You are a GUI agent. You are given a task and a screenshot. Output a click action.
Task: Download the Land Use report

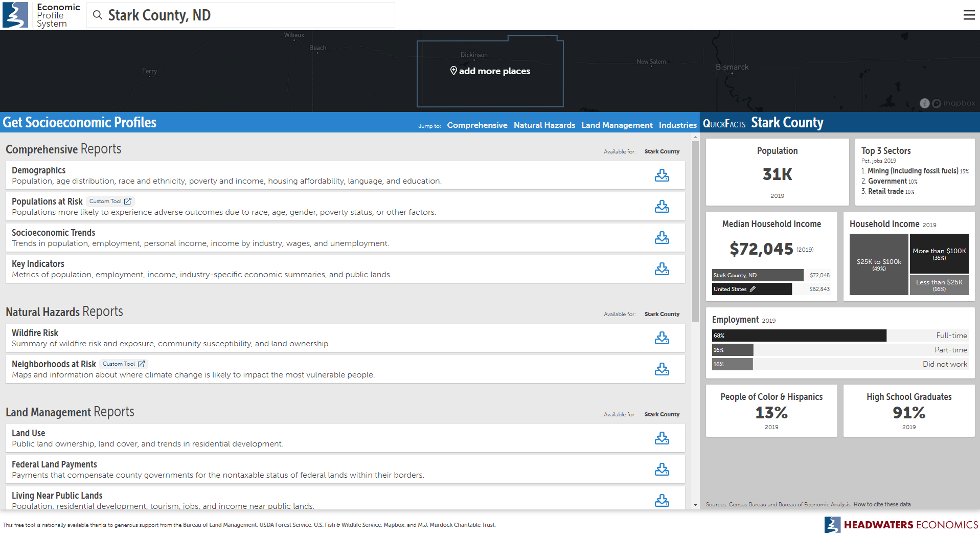click(662, 438)
